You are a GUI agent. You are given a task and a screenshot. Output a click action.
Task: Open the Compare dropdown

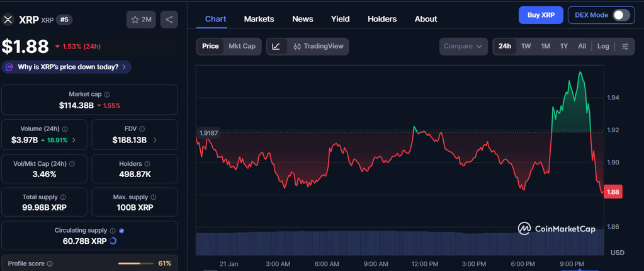pos(463,46)
